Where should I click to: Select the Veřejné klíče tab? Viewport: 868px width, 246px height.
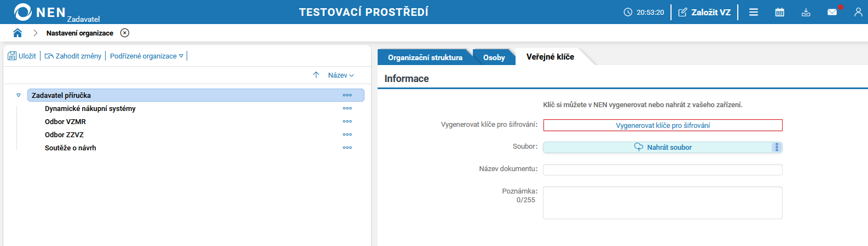[x=550, y=57]
